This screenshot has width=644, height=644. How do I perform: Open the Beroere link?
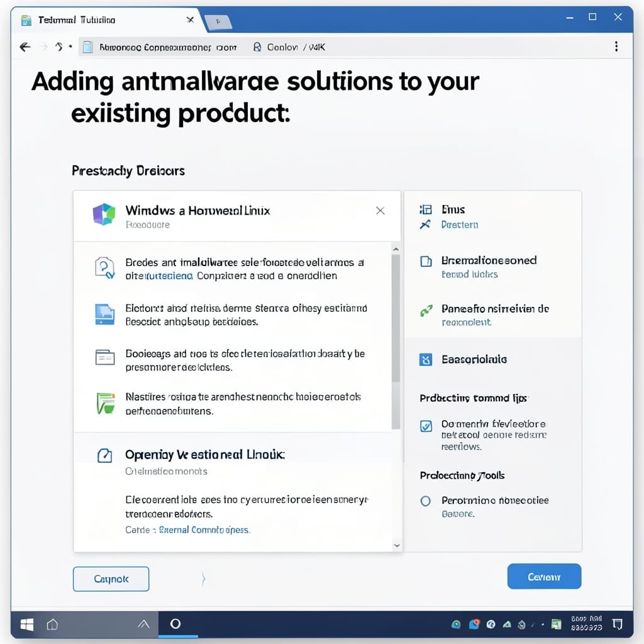(x=458, y=514)
